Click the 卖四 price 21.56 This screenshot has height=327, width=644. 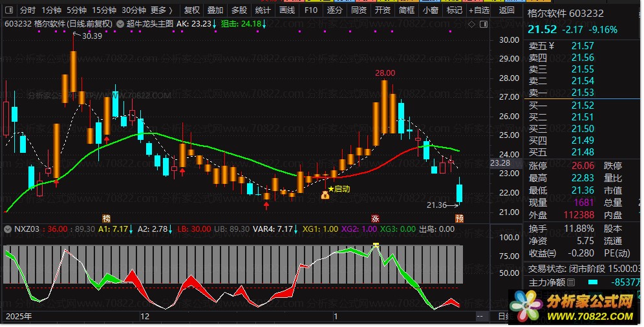coord(583,58)
